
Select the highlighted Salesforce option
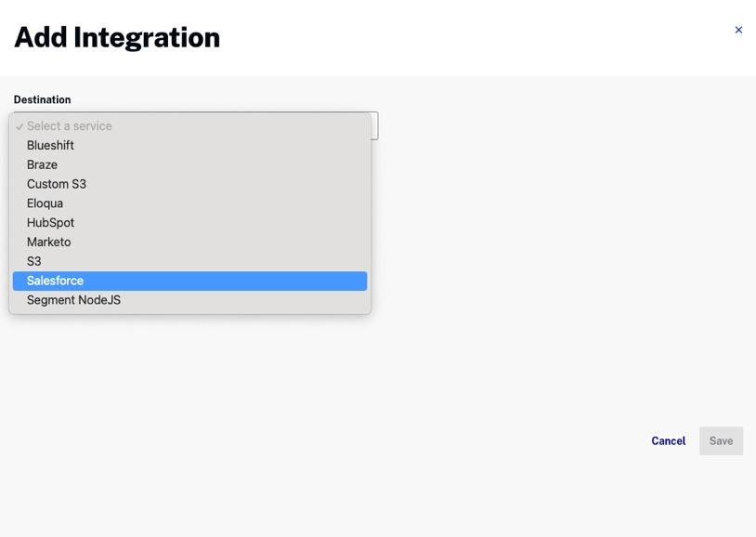point(56,281)
